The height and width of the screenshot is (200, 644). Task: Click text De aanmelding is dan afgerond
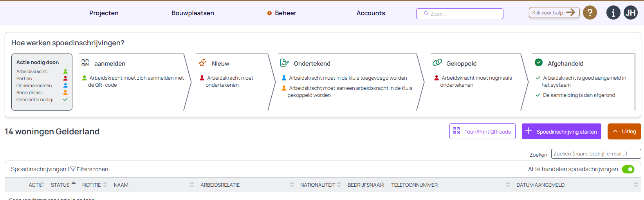pyautogui.click(x=579, y=95)
